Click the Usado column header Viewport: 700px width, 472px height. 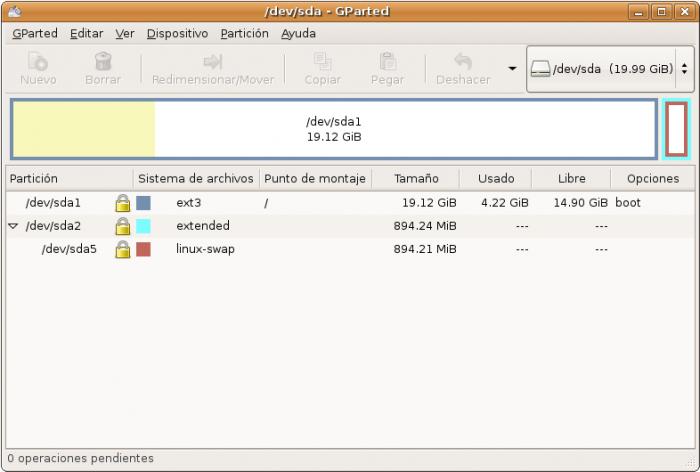pyautogui.click(x=496, y=179)
